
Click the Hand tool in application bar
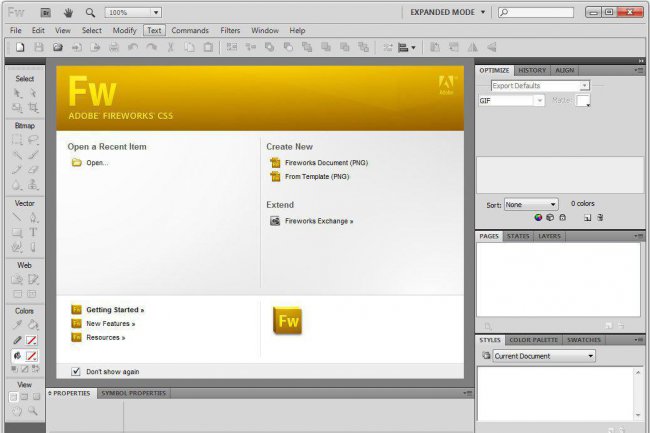(68, 13)
